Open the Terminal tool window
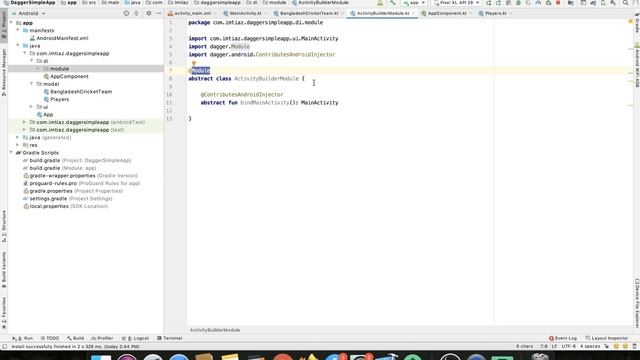Viewport: 640px width, 360px height. [169, 338]
